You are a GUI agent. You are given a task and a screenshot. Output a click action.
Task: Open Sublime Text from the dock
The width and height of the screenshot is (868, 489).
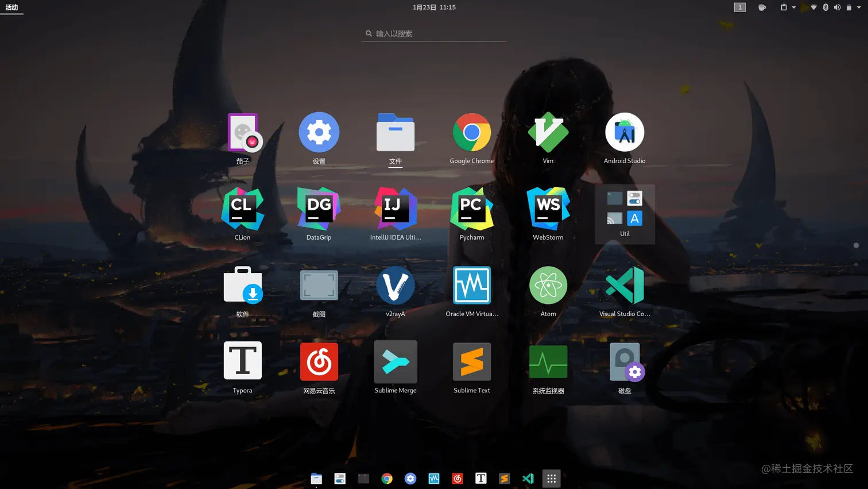[x=505, y=479]
